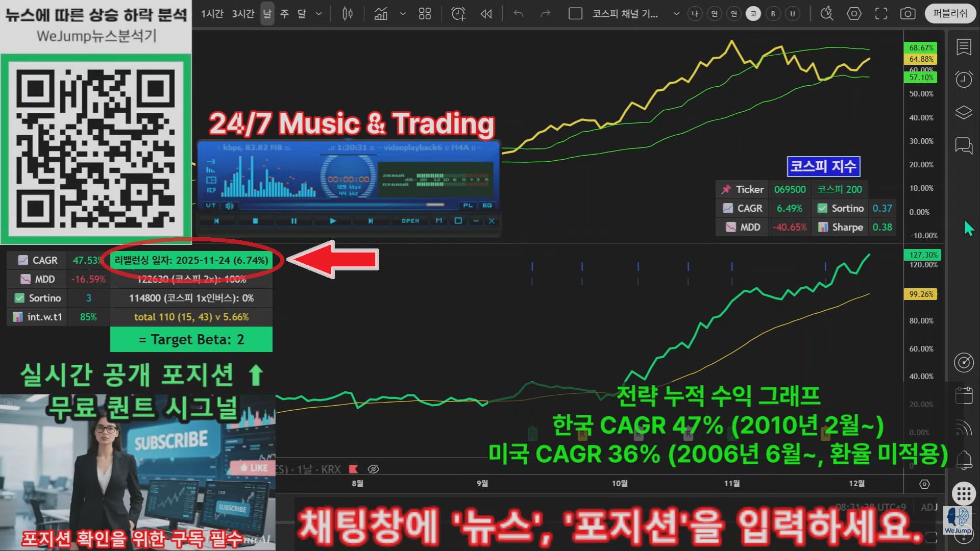980x551 pixels.
Task: Switch to 주 weekly interval
Action: tap(284, 14)
